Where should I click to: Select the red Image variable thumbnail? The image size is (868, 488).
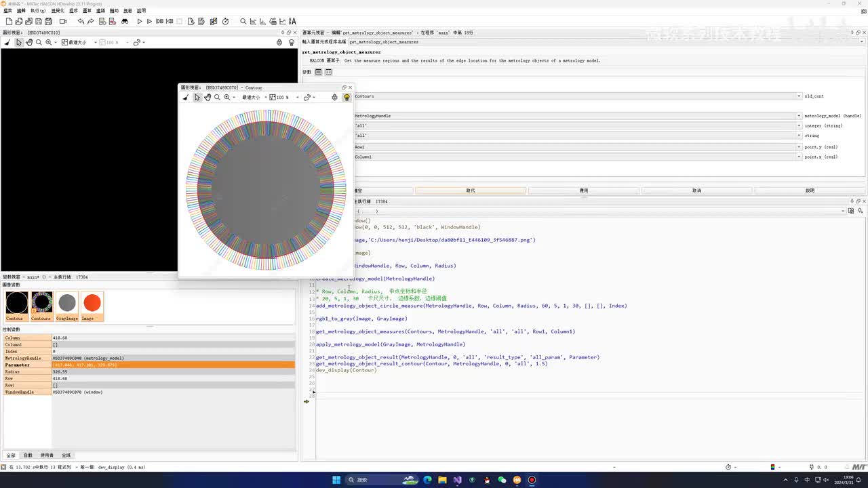(92, 306)
